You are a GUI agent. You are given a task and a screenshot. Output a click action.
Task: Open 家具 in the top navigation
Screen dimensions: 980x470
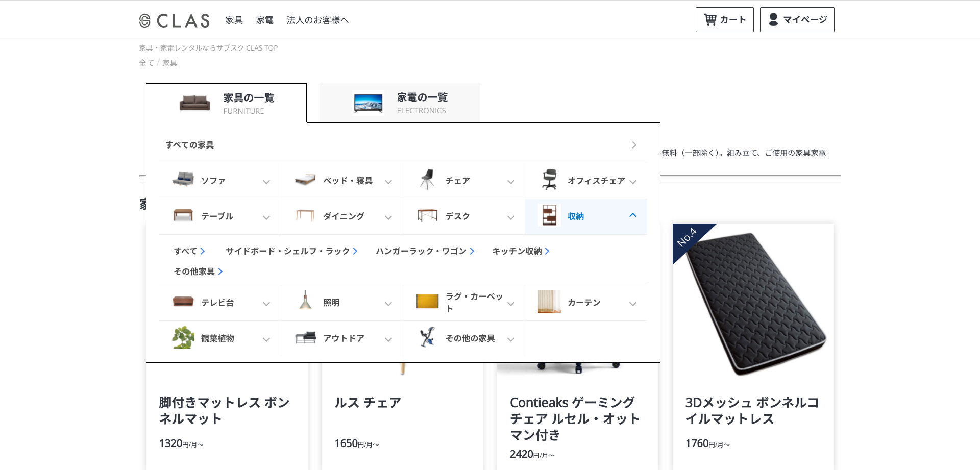[x=234, y=20]
